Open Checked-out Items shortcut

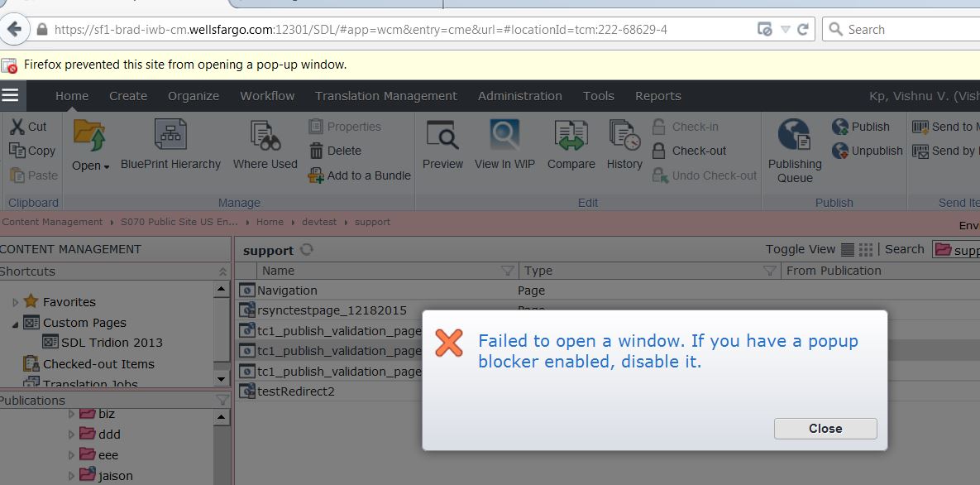[88, 363]
